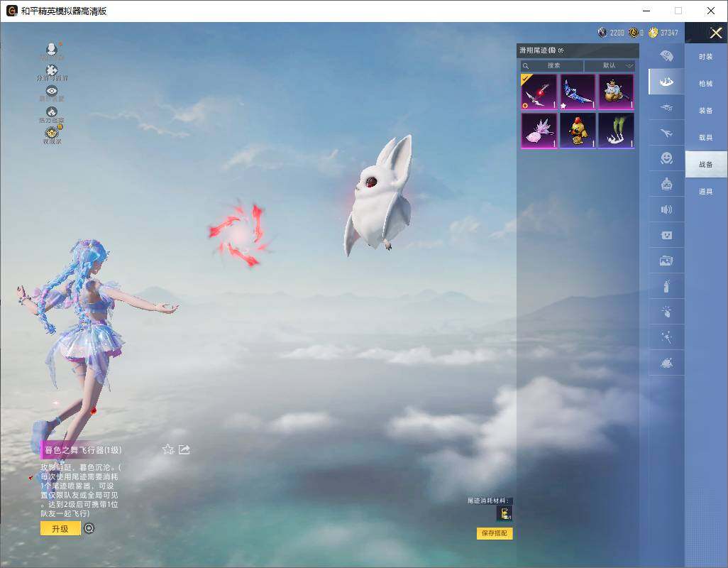Viewport: 728px width, 568px height.
Task: Click the yellow 升级 upgrade button
Action: click(x=60, y=528)
